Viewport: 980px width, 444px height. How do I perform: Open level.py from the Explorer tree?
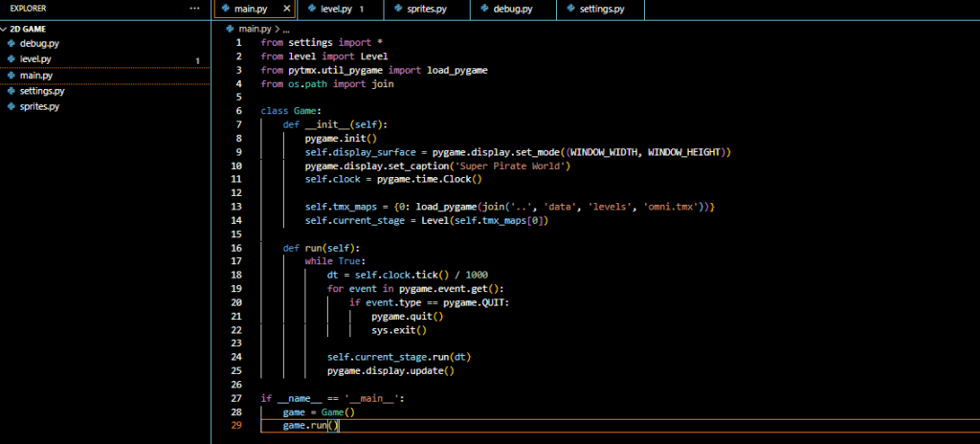34,59
